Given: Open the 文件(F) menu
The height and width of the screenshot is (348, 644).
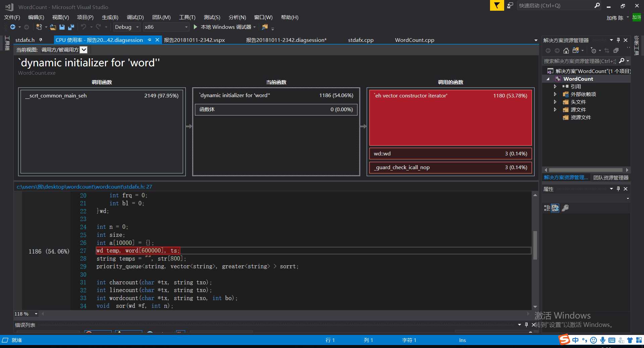Looking at the screenshot, I should (12, 17).
